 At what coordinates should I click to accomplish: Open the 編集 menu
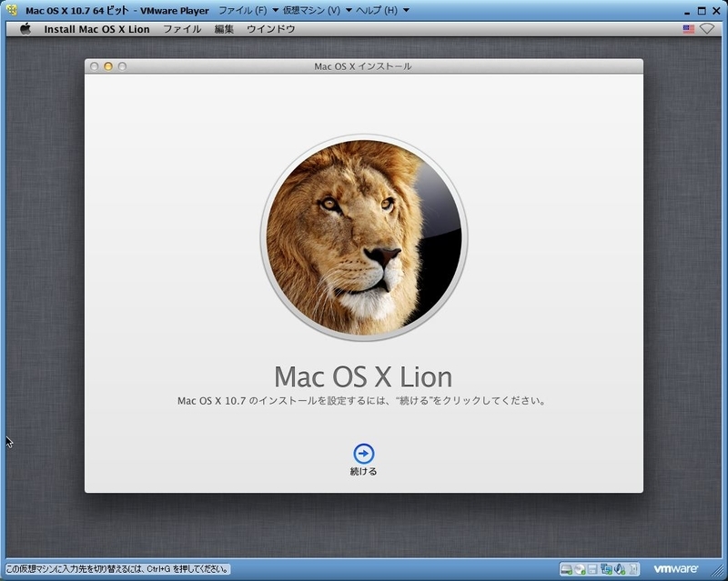(x=224, y=29)
